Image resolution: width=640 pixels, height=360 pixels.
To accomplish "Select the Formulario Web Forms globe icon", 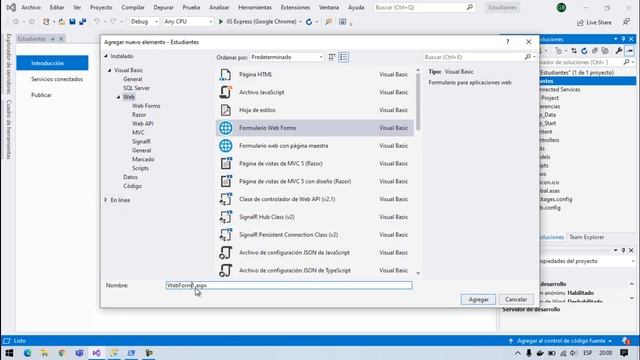I will pos(225,128).
